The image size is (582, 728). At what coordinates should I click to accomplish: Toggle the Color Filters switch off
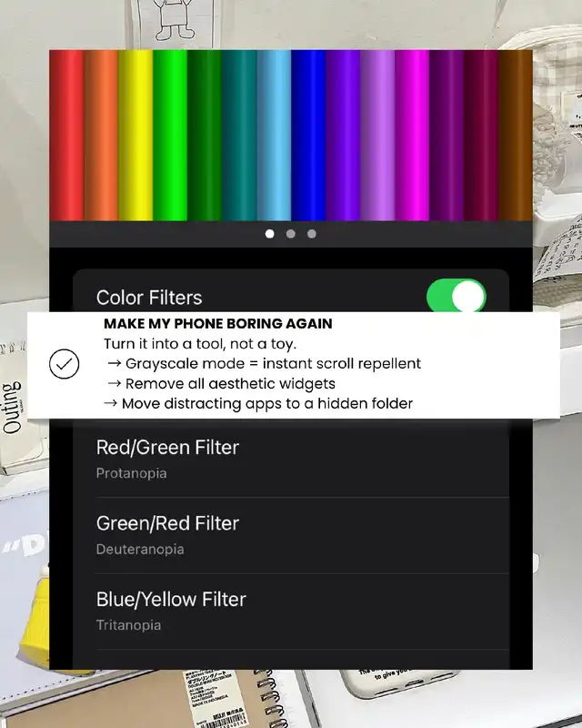pos(456,296)
